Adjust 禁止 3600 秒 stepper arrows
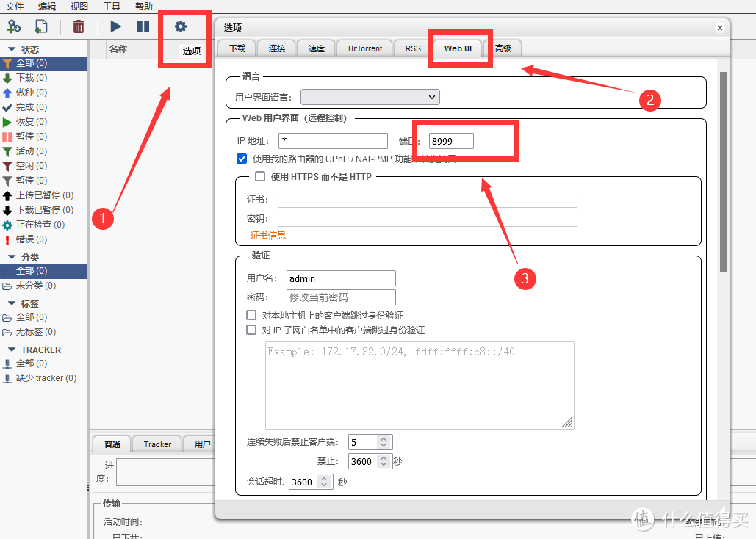The height and width of the screenshot is (539, 756). 384,461
